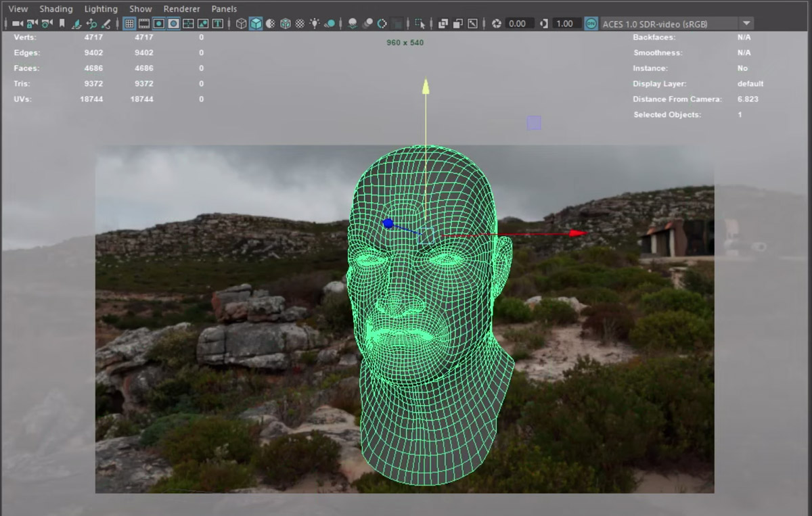The width and height of the screenshot is (812, 516).
Task: Select the camera selection icon
Action: [x=17, y=24]
